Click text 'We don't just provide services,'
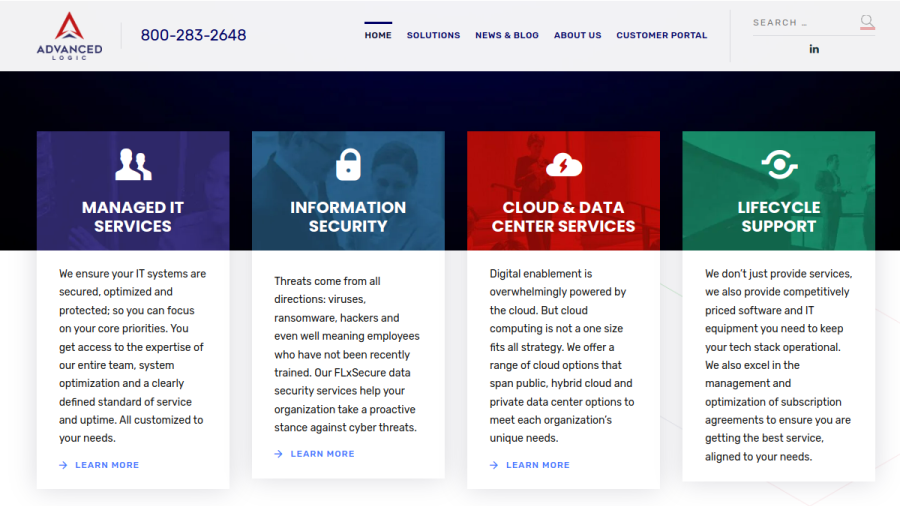Viewport: 900px width, 506px height. point(779,274)
